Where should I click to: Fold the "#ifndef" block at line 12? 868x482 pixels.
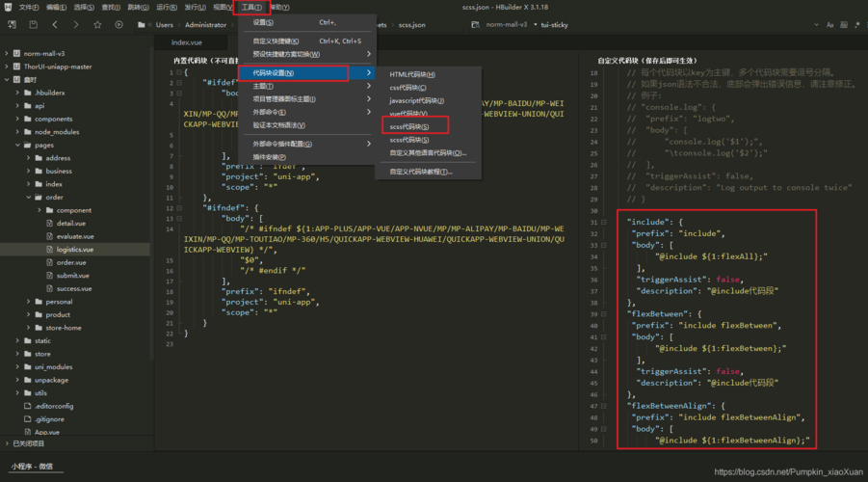tap(179, 208)
